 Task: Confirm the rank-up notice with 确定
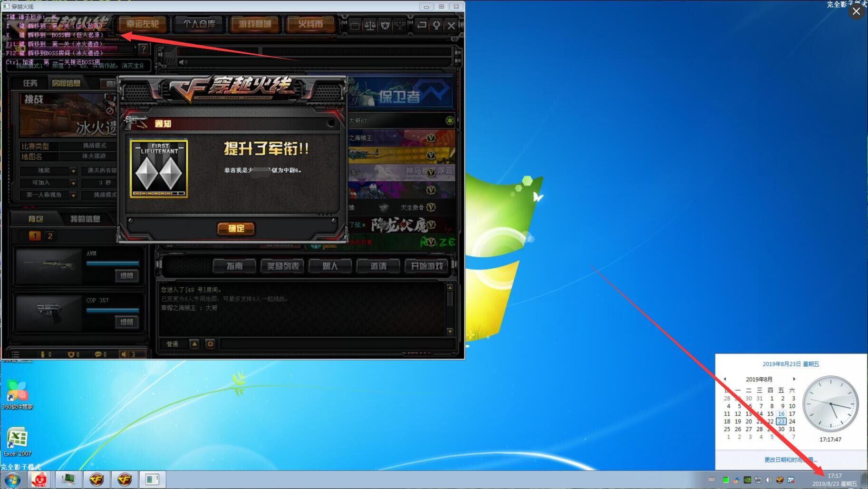(x=236, y=228)
